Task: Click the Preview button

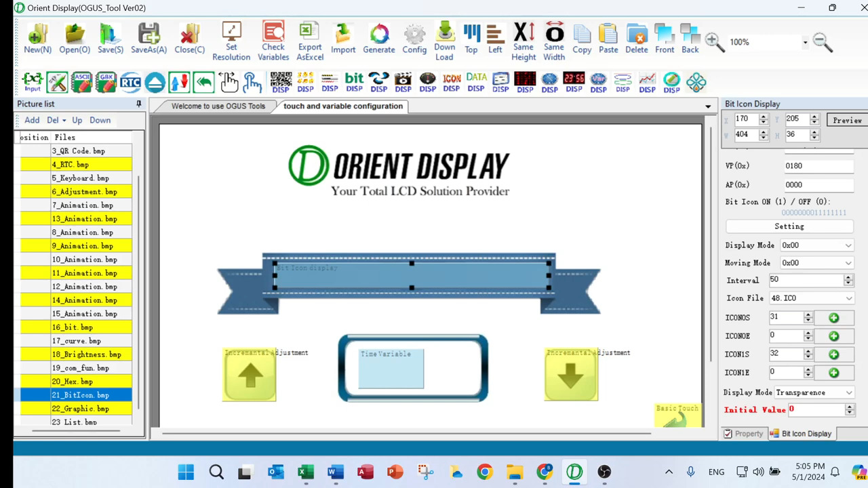Action: point(847,120)
